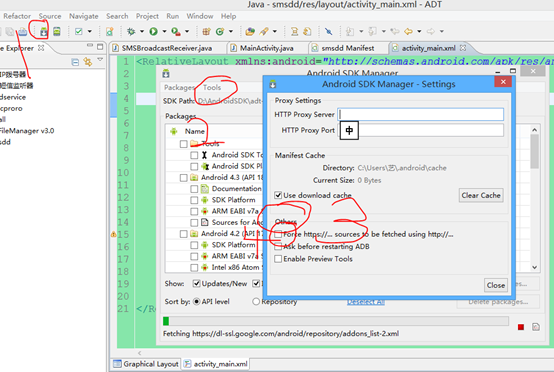Go to previous annotation icon
This screenshot has height=372, width=554.
click(x=372, y=31)
